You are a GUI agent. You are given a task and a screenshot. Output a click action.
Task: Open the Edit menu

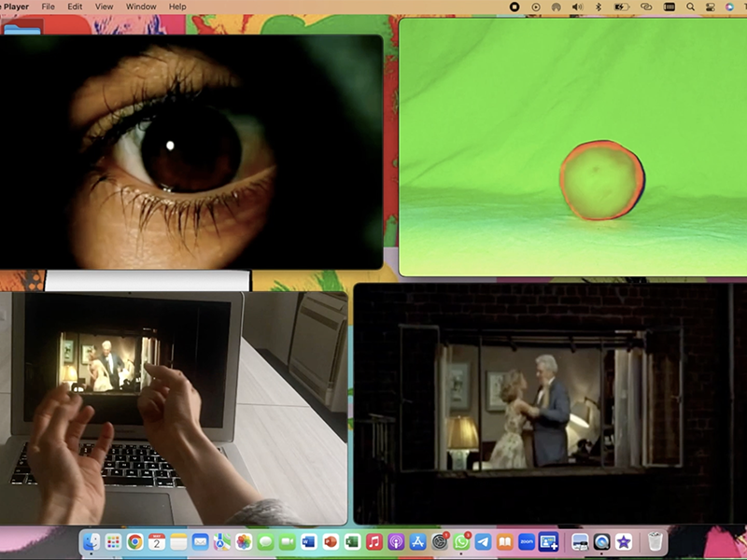point(75,7)
